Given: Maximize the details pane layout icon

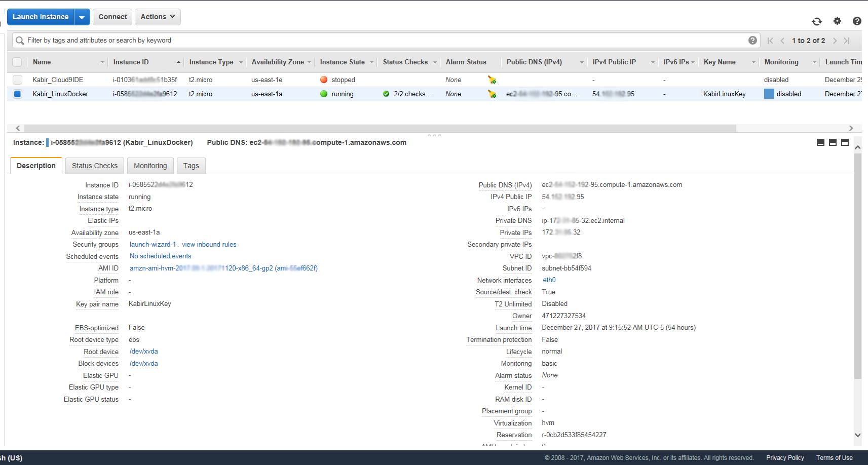Looking at the screenshot, I should (x=845, y=142).
